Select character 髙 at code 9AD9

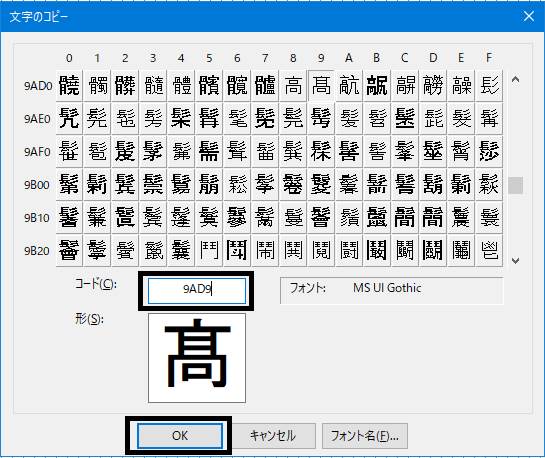point(321,85)
